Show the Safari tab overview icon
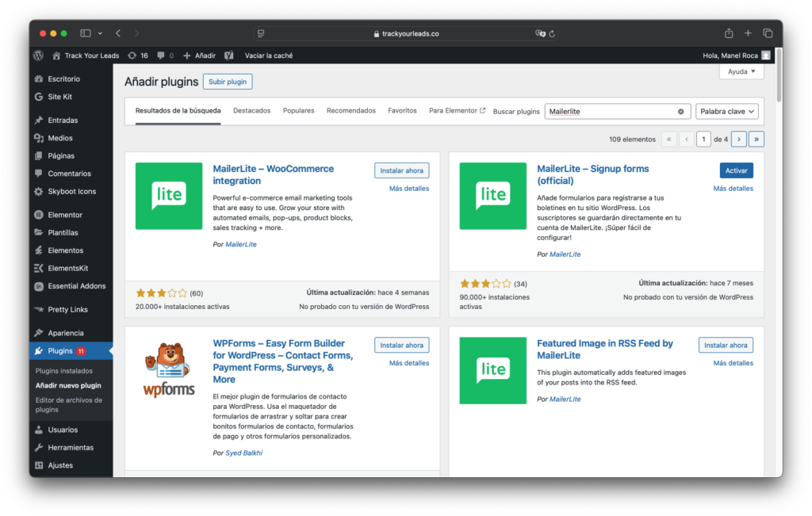Viewport: 812px width, 516px height. (768, 33)
